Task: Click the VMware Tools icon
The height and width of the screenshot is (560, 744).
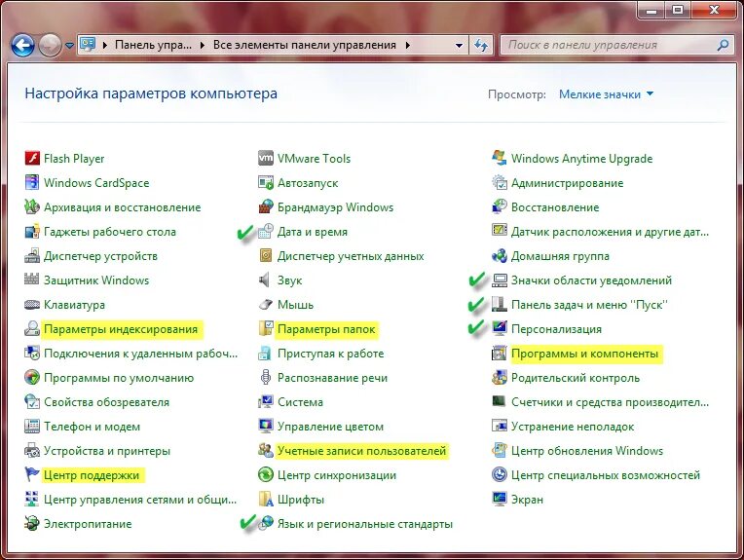Action: (266, 158)
